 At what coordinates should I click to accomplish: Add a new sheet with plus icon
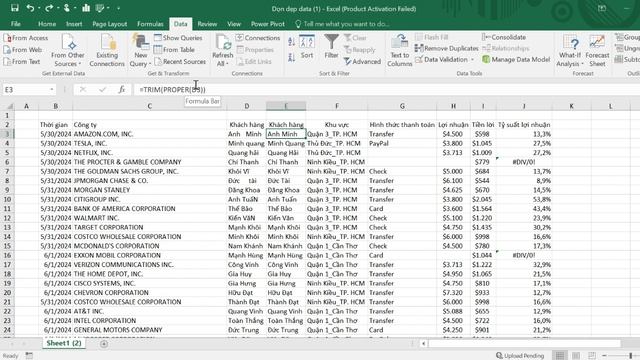(104, 344)
